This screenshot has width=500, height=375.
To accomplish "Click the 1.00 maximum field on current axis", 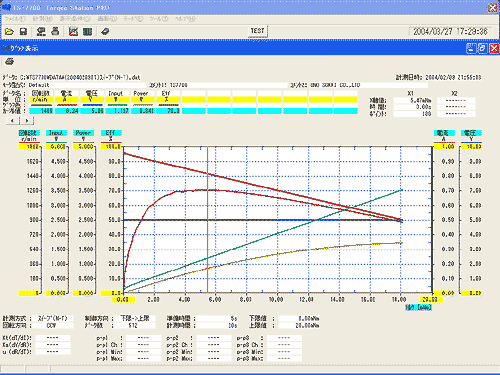I will point(444,147).
